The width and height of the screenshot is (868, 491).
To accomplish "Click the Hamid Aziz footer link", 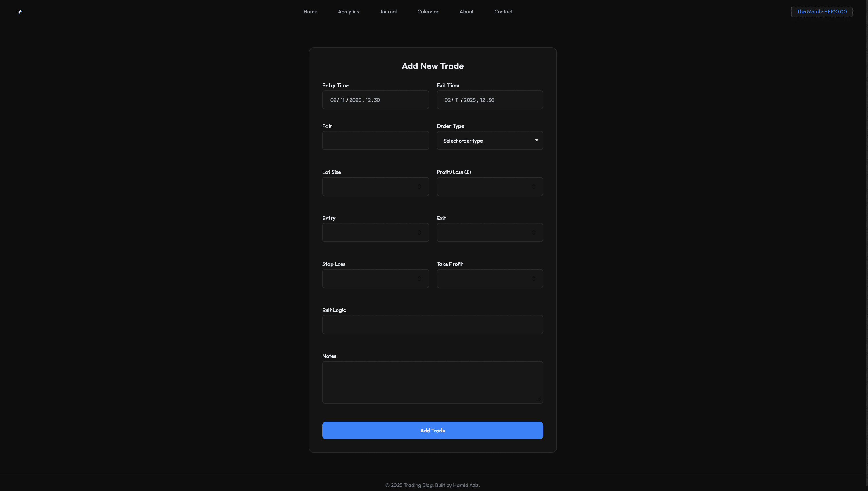I will [466, 485].
